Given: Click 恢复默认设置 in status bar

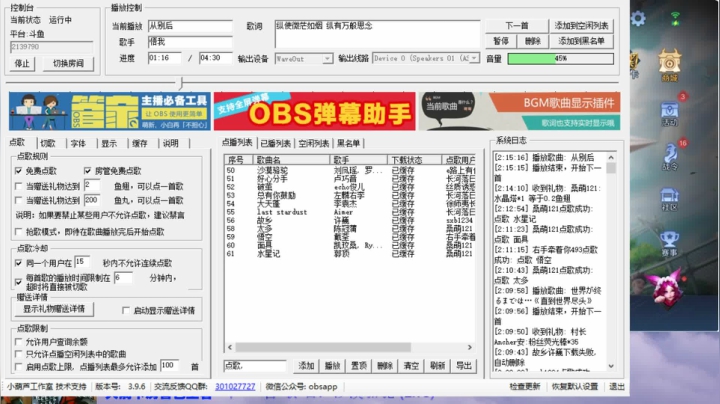Looking at the screenshot, I should [575, 387].
